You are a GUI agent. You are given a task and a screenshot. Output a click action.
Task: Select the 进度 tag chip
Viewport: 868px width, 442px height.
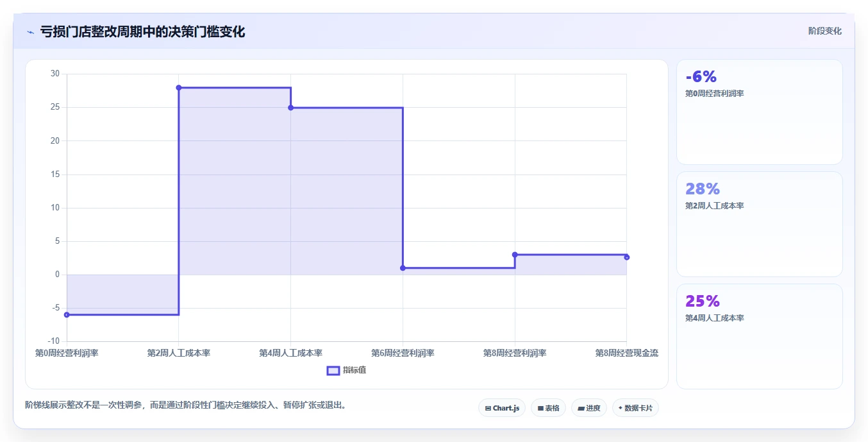[x=588, y=408]
